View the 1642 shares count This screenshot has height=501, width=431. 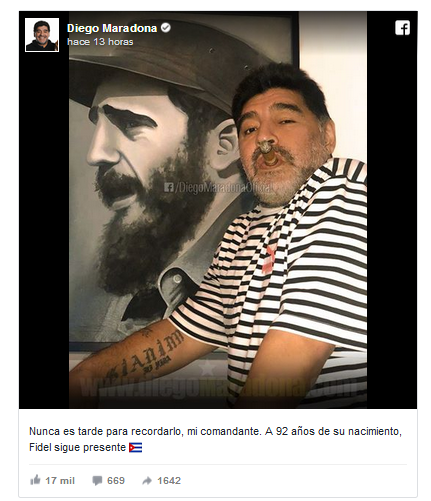tap(169, 480)
